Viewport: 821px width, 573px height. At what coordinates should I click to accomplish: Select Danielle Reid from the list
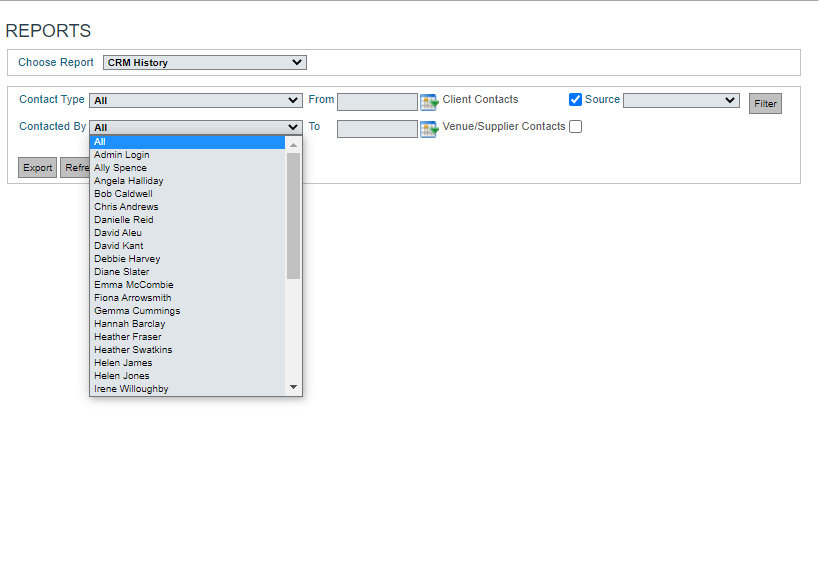[187, 220]
